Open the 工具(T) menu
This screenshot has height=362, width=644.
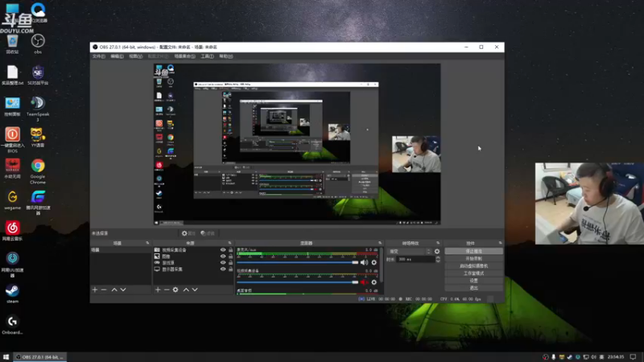(207, 56)
